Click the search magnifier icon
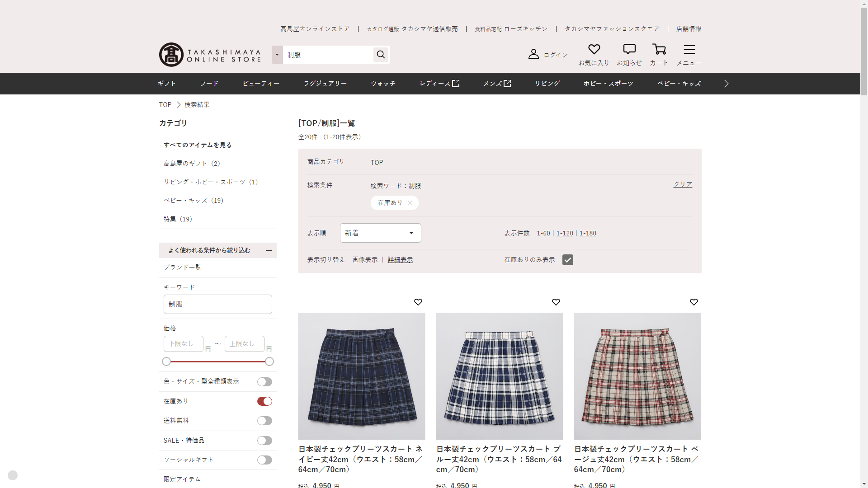The width and height of the screenshot is (868, 488). click(381, 55)
